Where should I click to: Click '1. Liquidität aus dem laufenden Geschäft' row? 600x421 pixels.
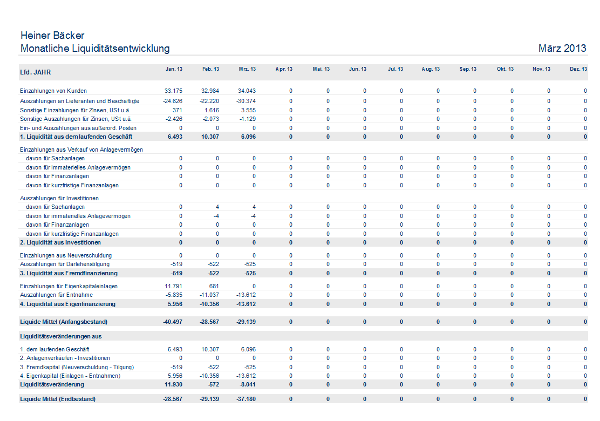(303, 137)
